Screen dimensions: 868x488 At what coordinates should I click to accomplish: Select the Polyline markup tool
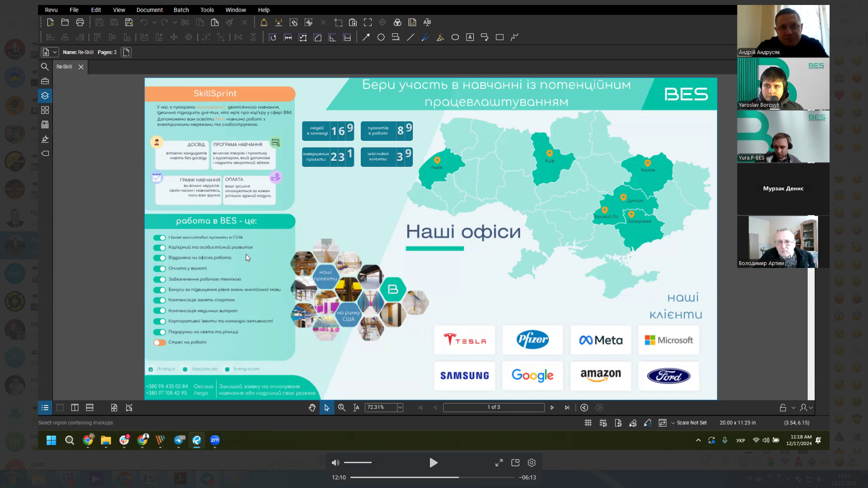tap(514, 37)
